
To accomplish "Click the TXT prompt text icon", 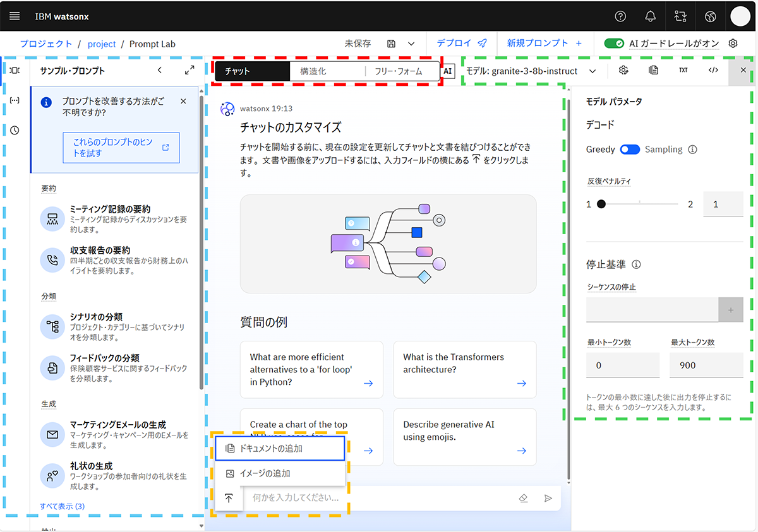I will pos(683,70).
